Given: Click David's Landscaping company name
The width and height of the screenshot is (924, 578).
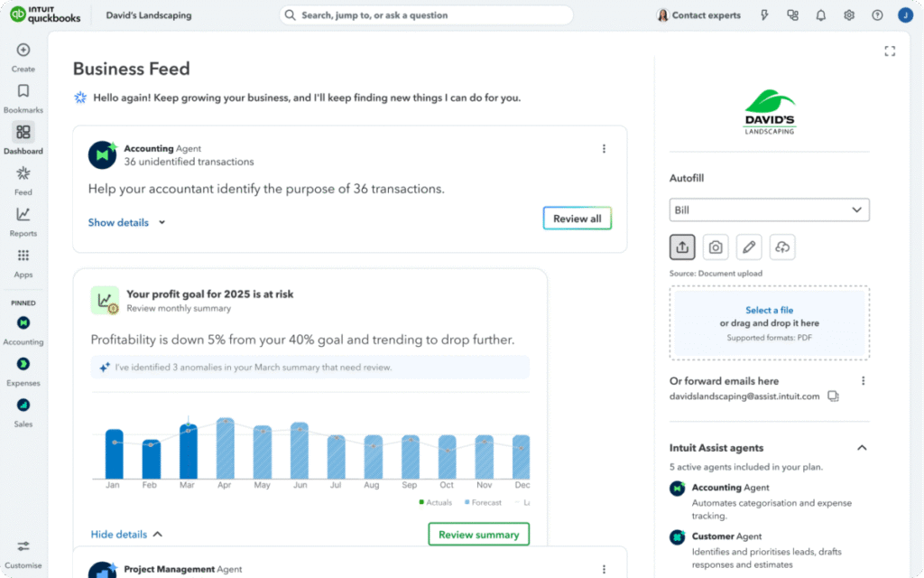Looking at the screenshot, I should coord(149,15).
